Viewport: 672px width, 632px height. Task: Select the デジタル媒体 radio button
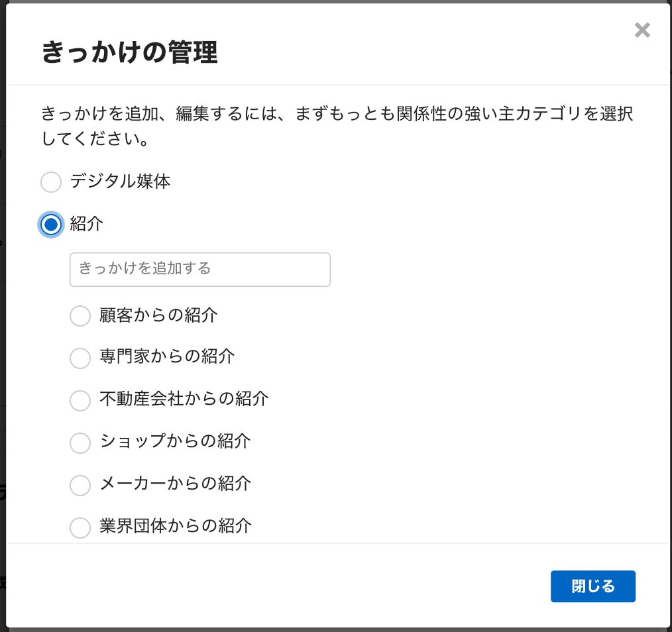pos(51,182)
